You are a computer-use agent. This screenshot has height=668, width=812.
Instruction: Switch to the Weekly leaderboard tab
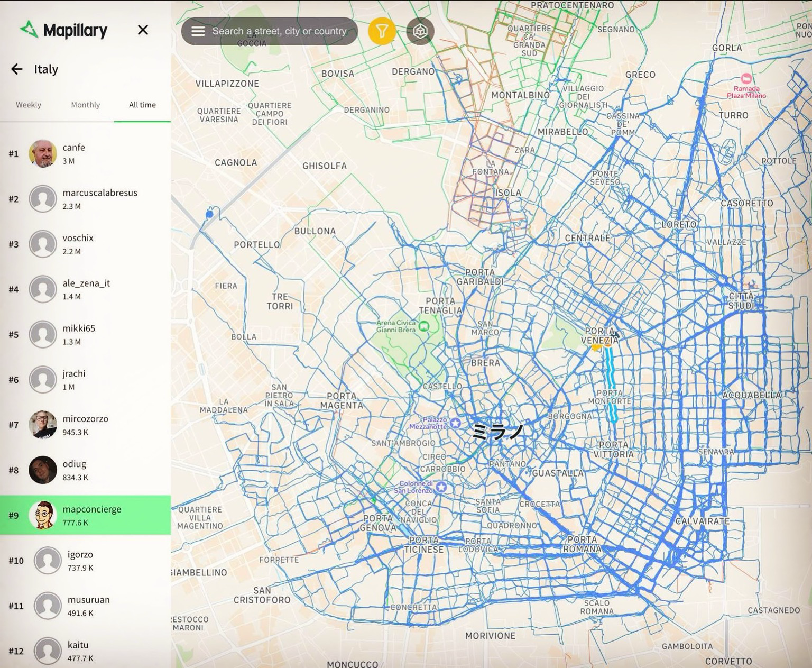click(29, 105)
